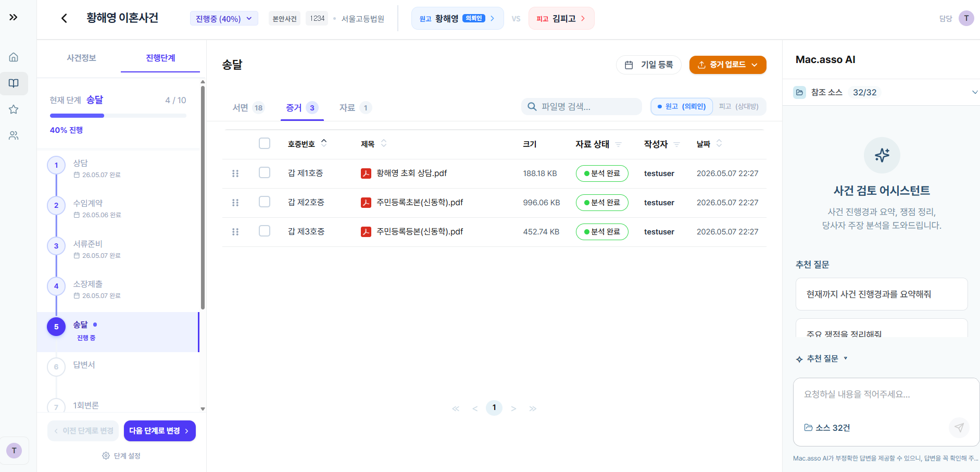
Task: Click 다음 단계로 변경 button
Action: click(x=160, y=431)
